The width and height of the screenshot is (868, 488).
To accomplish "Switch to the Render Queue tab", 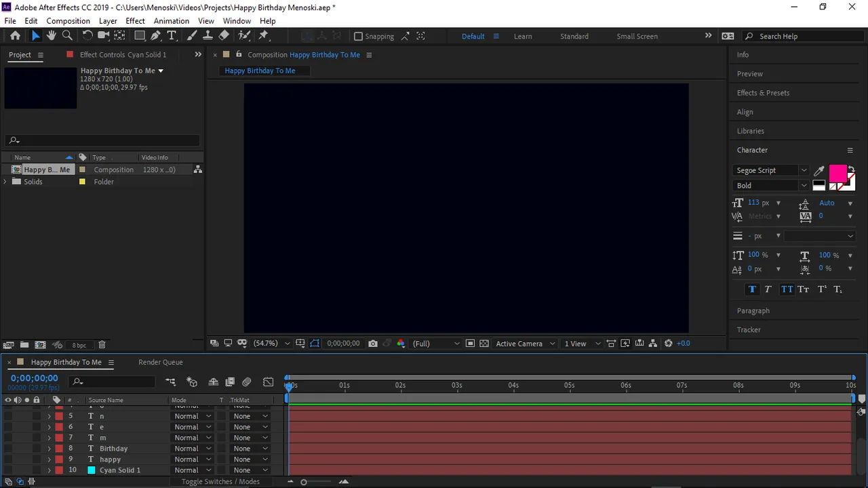I will 160,362.
